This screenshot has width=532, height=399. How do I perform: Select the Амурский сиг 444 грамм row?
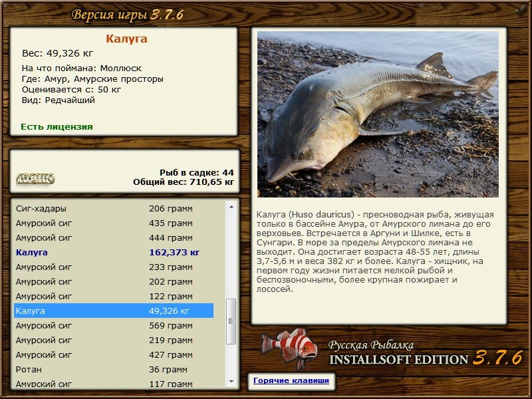tap(114, 237)
